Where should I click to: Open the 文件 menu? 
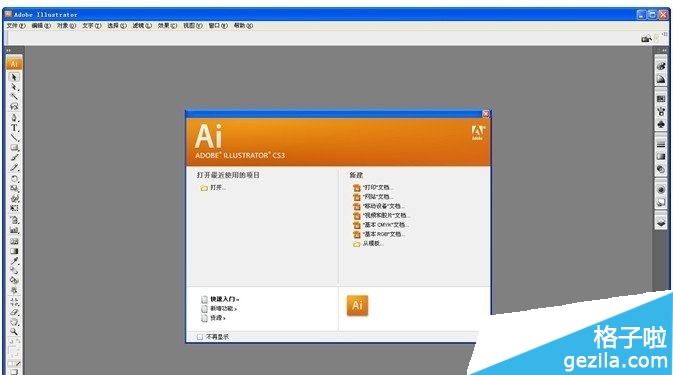click(16, 26)
